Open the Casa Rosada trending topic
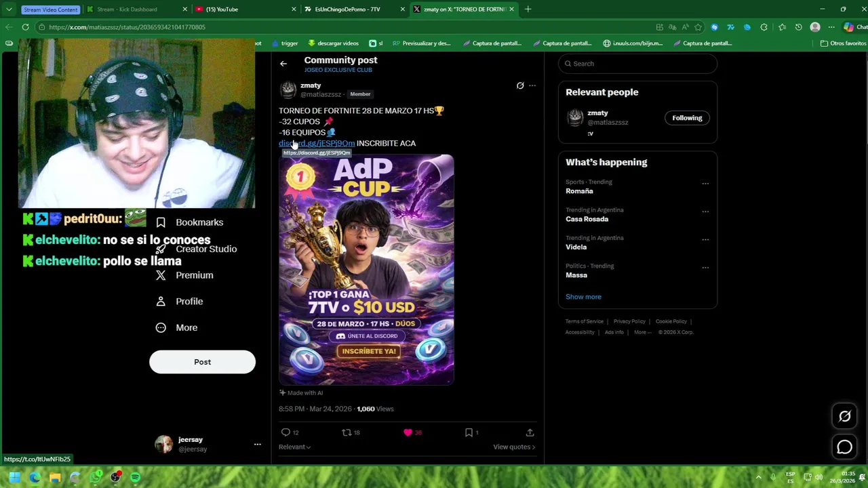Image resolution: width=868 pixels, height=488 pixels. (x=587, y=219)
